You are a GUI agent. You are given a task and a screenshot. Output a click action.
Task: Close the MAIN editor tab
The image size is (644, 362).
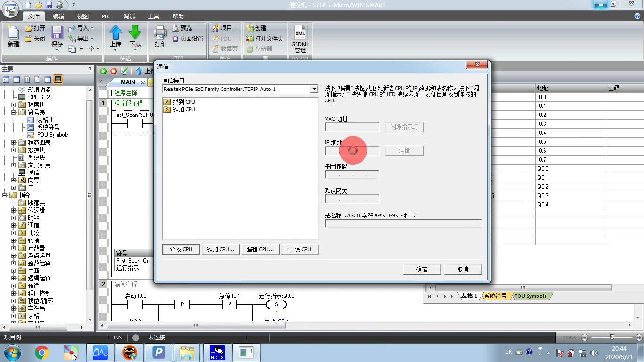(143, 82)
